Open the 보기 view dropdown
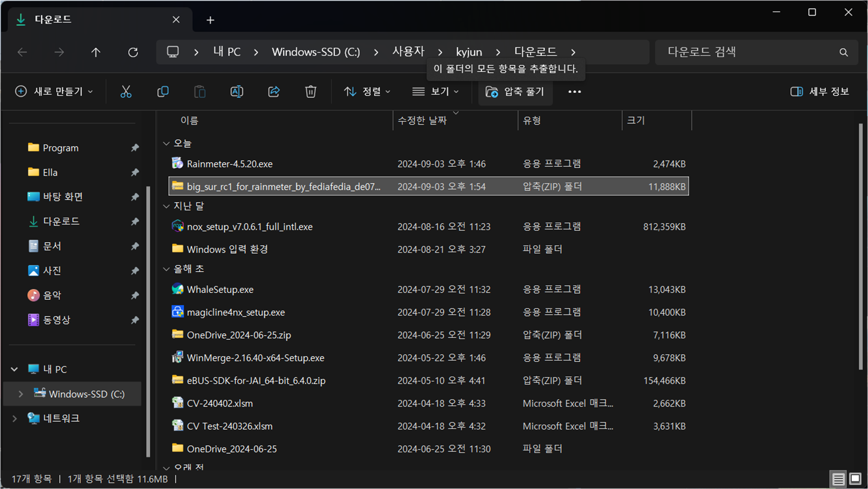868x489 pixels. [436, 92]
